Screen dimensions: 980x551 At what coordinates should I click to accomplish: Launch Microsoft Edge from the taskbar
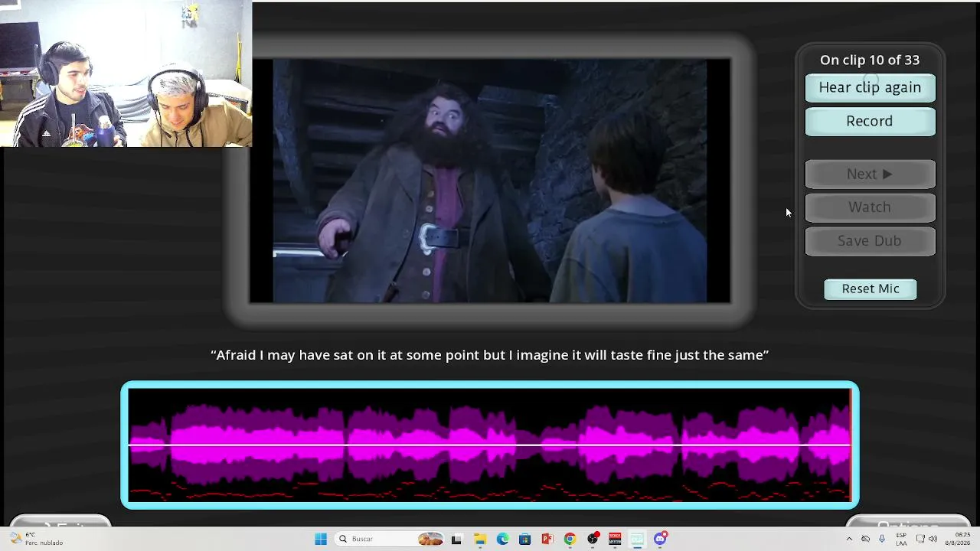(502, 539)
